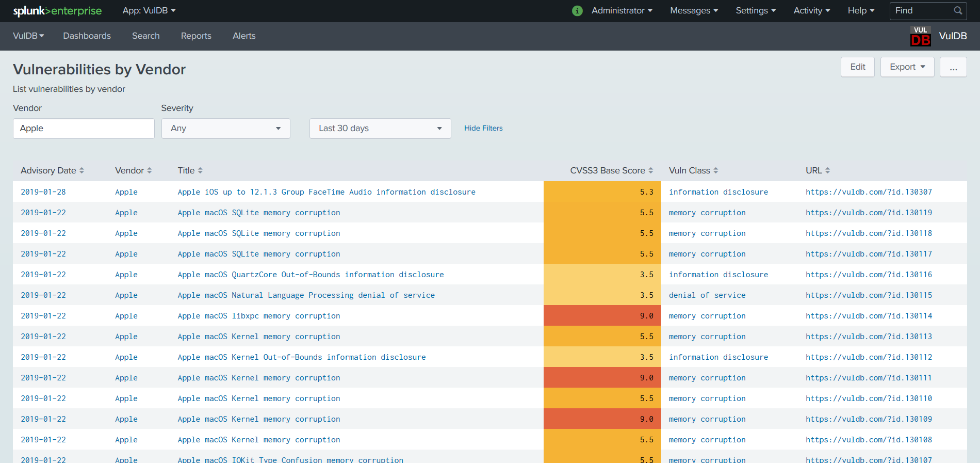Viewport: 980px width, 463px height.
Task: Open the Messages menu
Action: coord(694,10)
